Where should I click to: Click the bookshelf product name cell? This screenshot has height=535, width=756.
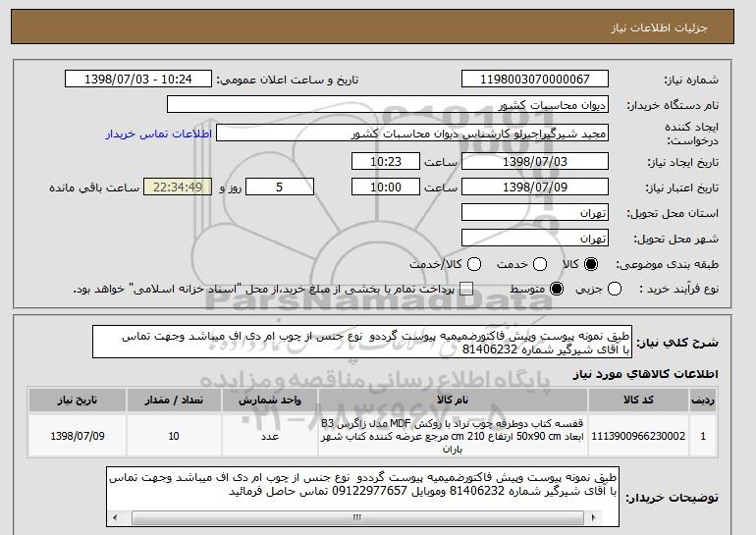tap(453, 436)
